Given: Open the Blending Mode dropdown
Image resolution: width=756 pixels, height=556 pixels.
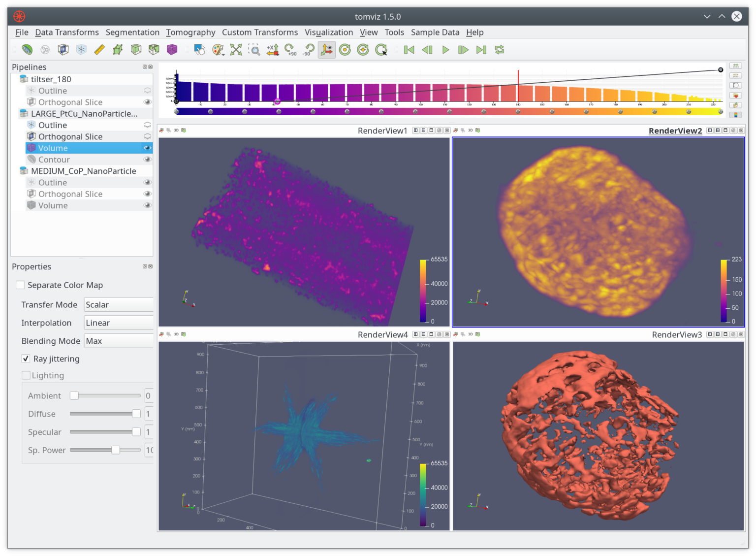Looking at the screenshot, I should point(118,340).
